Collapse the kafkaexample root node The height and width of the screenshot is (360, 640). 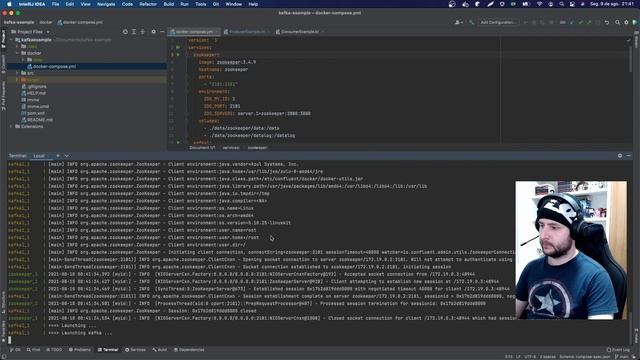pyautogui.click(x=11, y=40)
